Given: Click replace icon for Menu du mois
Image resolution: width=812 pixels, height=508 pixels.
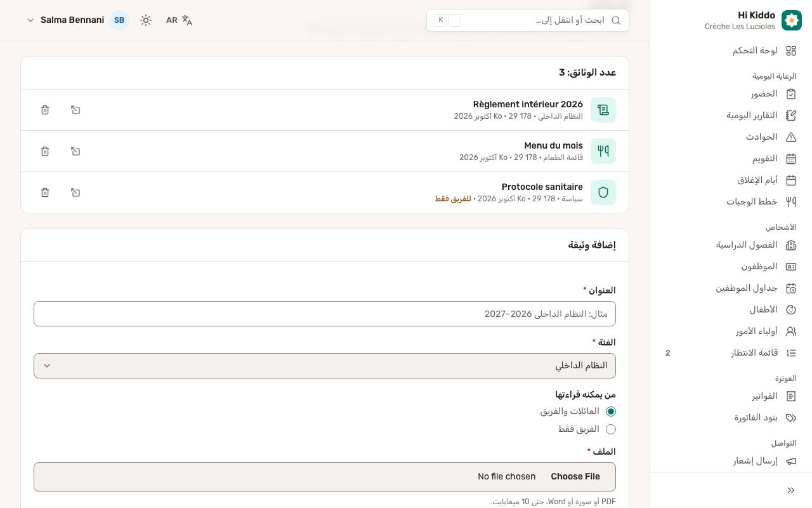Looking at the screenshot, I should coord(75,151).
